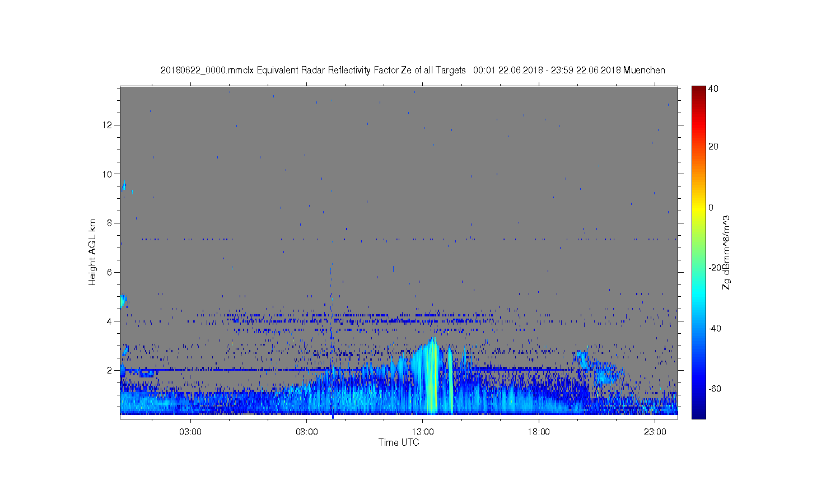840x504 pixels.
Task: Click the reflectivity color scale bar
Action: coord(698,252)
